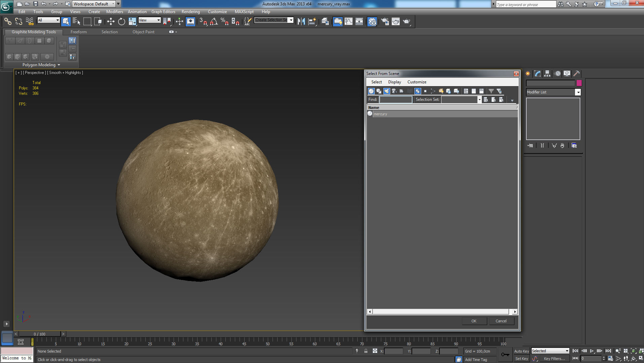Open the Rendering menu
644x363 pixels.
[x=191, y=12]
